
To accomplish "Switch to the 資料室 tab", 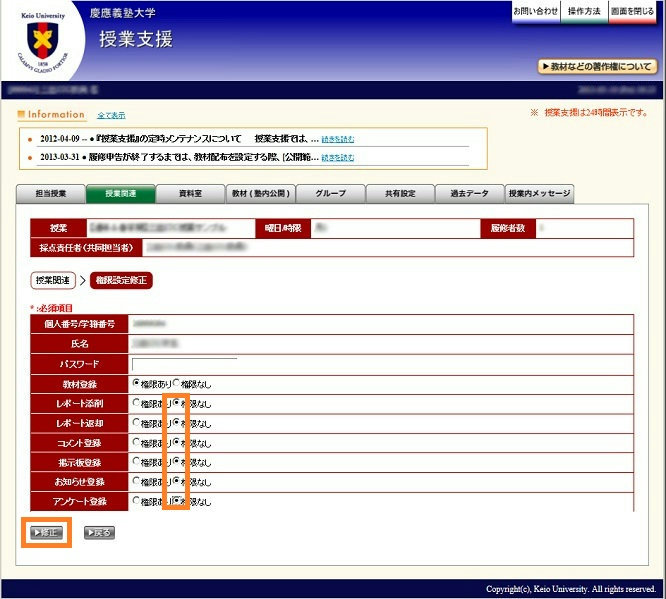I will [191, 194].
